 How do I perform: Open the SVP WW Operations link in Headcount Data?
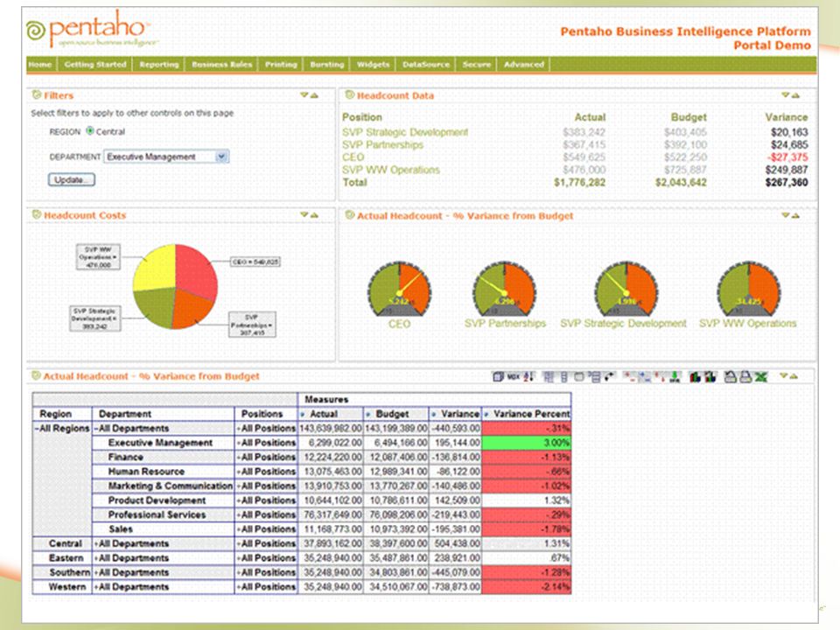pyautogui.click(x=391, y=170)
